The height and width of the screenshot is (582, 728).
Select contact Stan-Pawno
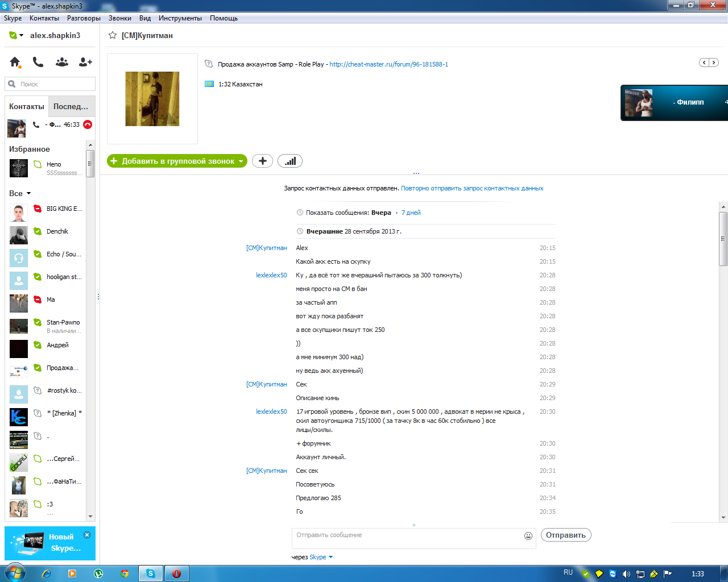coord(46,326)
